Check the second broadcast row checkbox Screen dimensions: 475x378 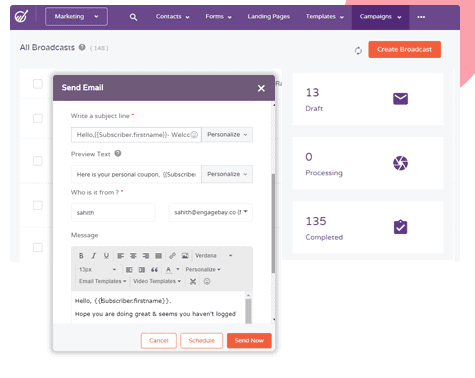(38, 118)
